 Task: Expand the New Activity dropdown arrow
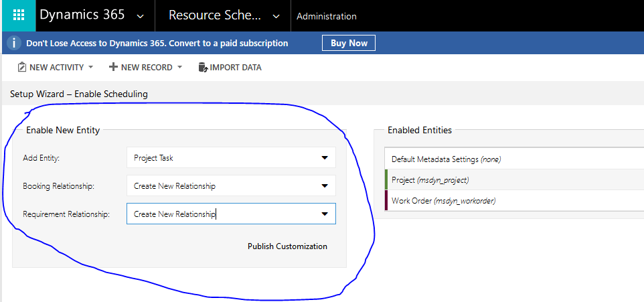[x=91, y=67]
